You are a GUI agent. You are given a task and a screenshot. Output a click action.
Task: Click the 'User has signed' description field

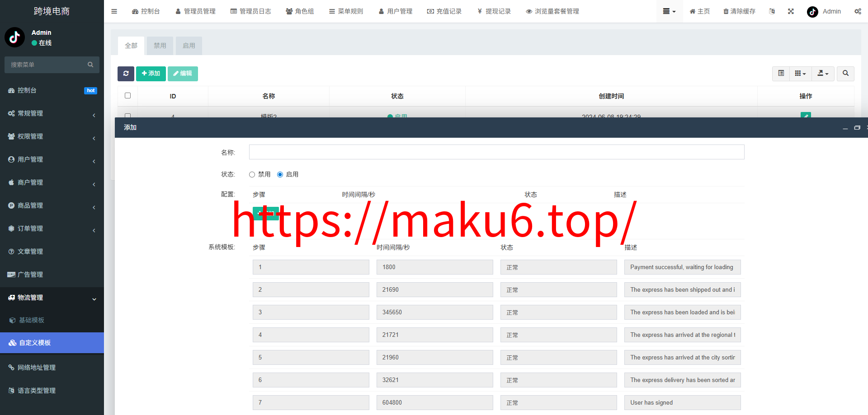point(682,403)
